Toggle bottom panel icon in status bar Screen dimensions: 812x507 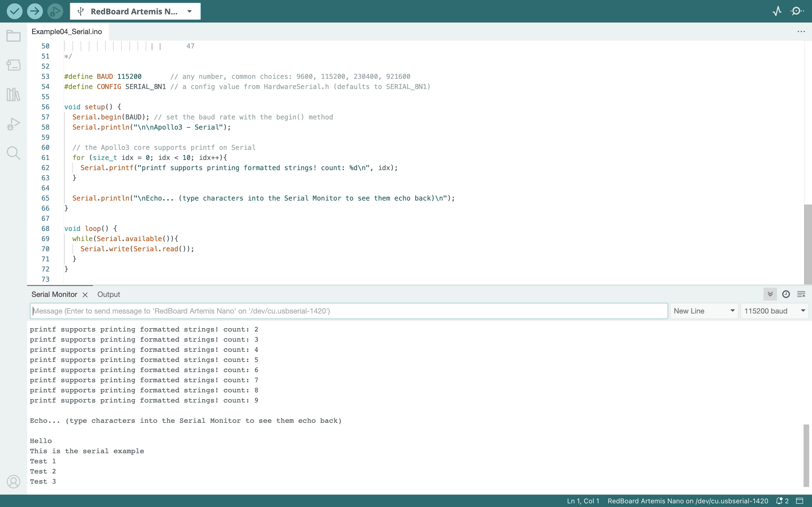point(800,501)
